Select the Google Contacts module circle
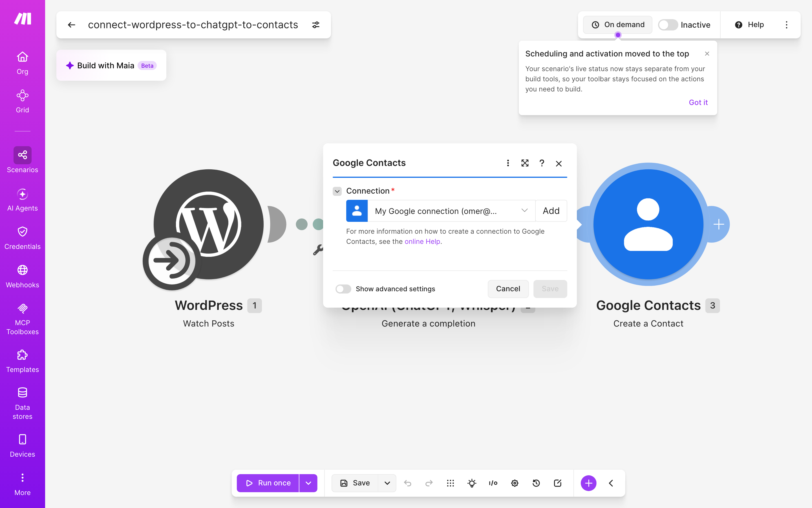This screenshot has height=508, width=812. coord(648,224)
